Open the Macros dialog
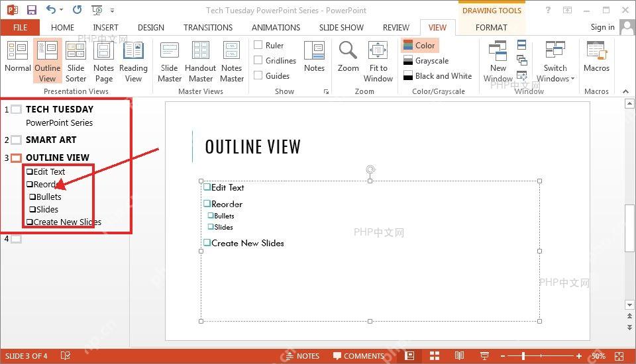The height and width of the screenshot is (364, 636). (596, 57)
